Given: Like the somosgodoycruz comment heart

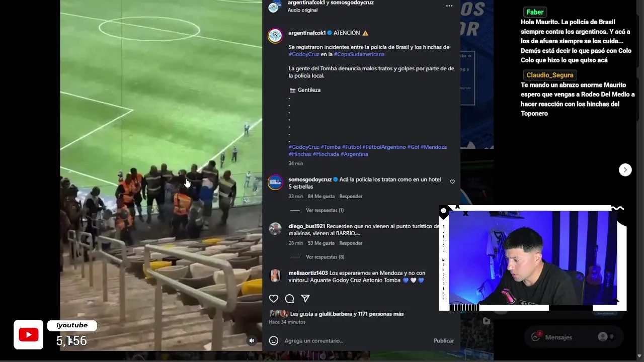Looking at the screenshot, I should coord(452,182).
